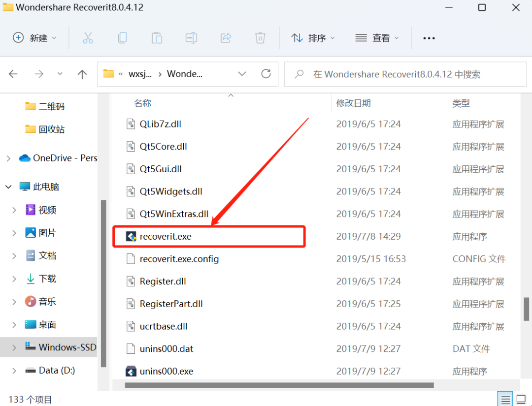This screenshot has height=406, width=532.
Task: Select the Windows-SSD drive
Action: 61,347
